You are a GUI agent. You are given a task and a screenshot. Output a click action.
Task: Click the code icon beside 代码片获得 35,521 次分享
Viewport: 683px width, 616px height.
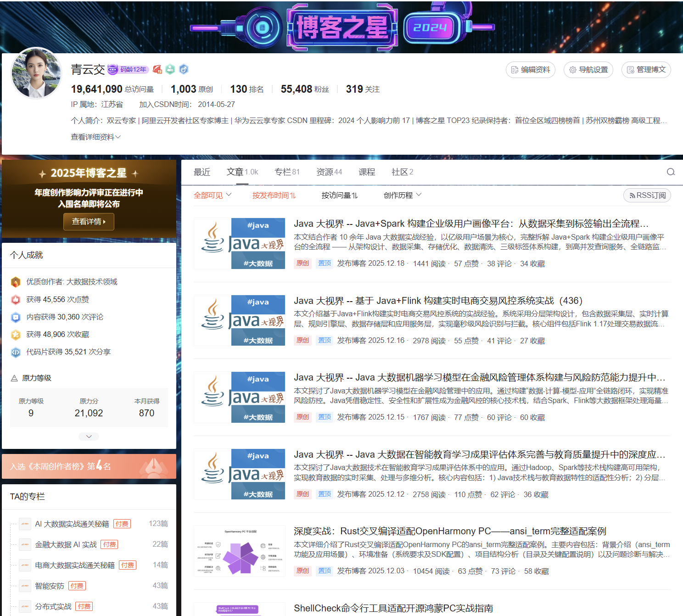(x=16, y=352)
